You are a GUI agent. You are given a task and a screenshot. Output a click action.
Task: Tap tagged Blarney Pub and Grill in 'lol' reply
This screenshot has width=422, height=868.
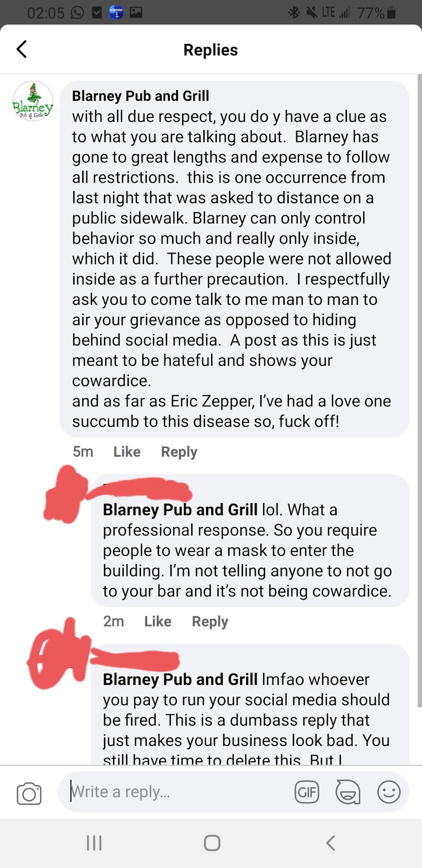pos(180,509)
